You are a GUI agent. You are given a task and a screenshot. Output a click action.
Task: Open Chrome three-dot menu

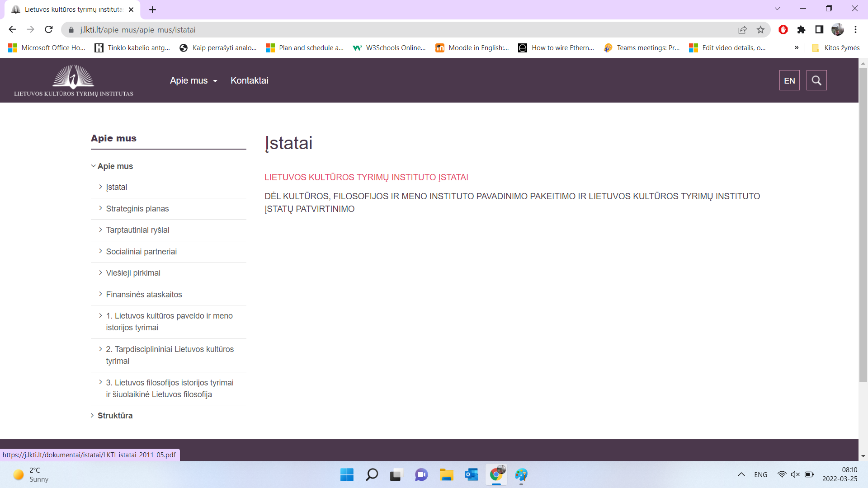(855, 30)
